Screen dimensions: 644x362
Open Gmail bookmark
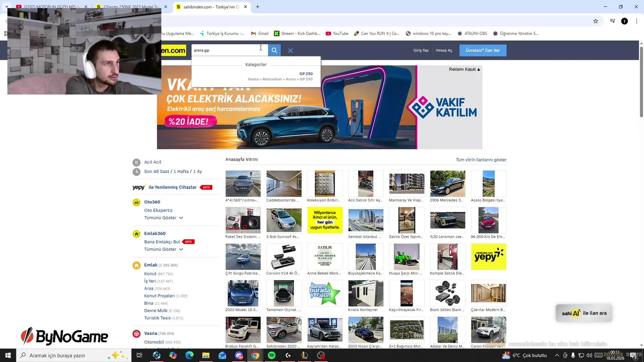(x=260, y=34)
